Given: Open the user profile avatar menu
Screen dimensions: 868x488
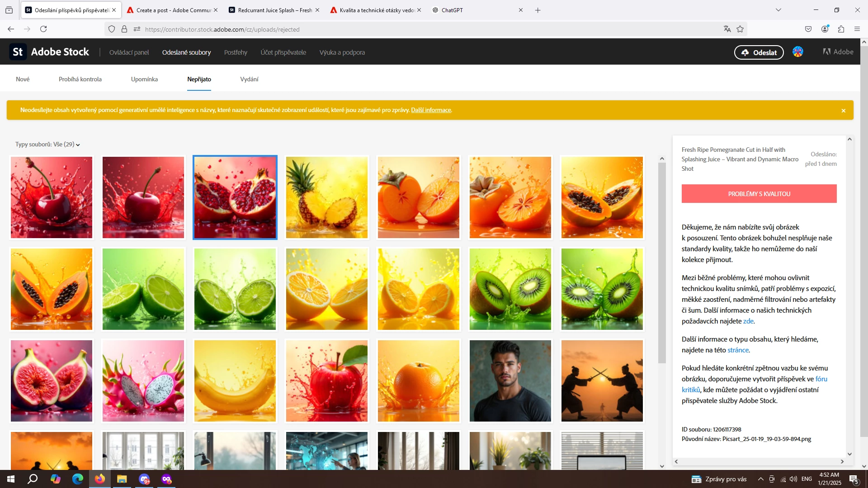Looking at the screenshot, I should (x=797, y=52).
